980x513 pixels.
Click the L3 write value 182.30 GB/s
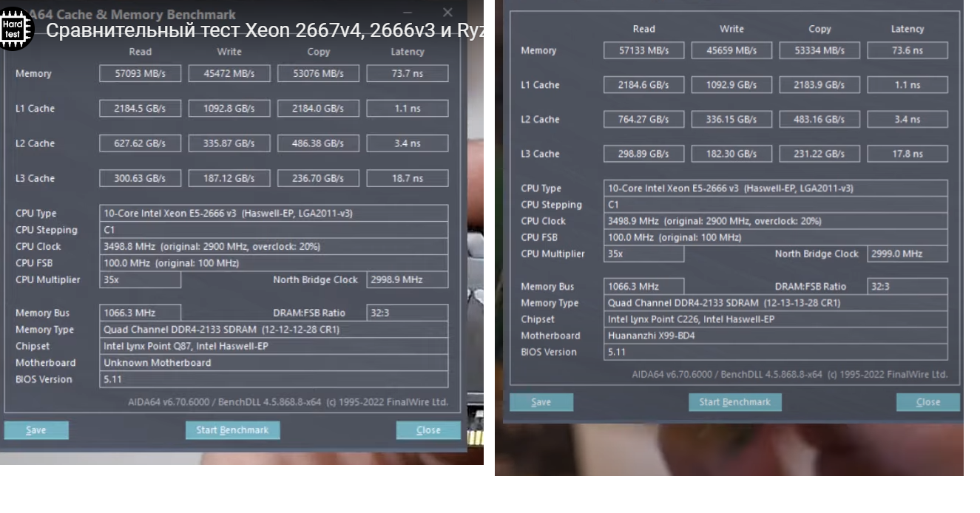point(731,154)
